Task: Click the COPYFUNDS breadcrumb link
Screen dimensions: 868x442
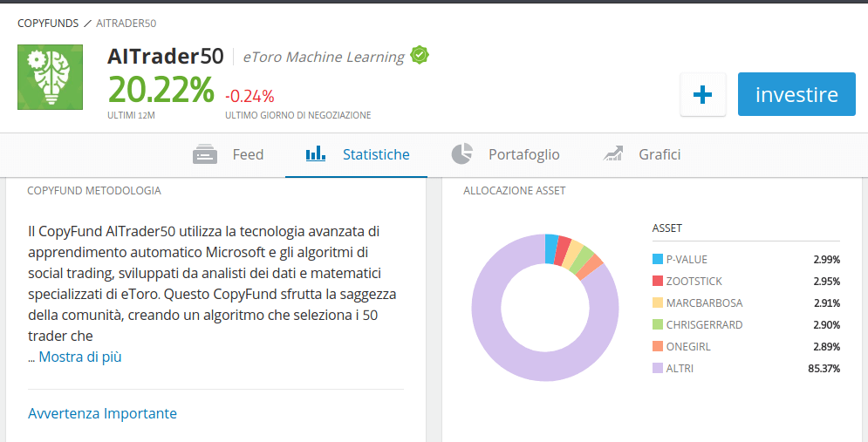Action: tap(47, 23)
